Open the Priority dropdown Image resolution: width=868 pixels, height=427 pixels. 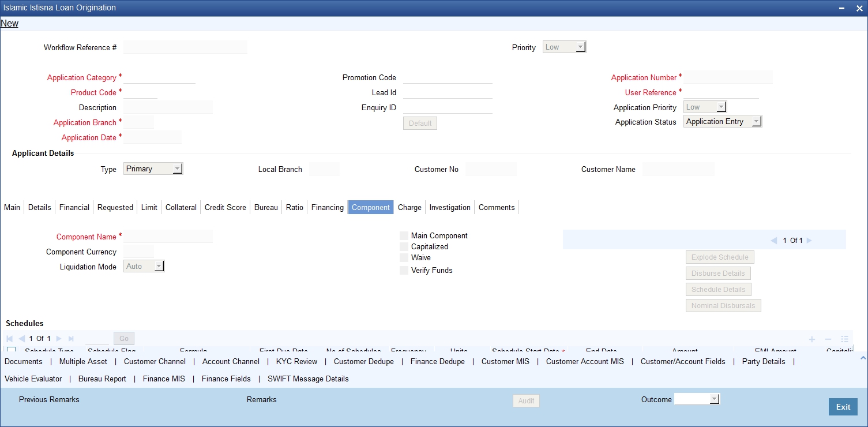(565, 47)
